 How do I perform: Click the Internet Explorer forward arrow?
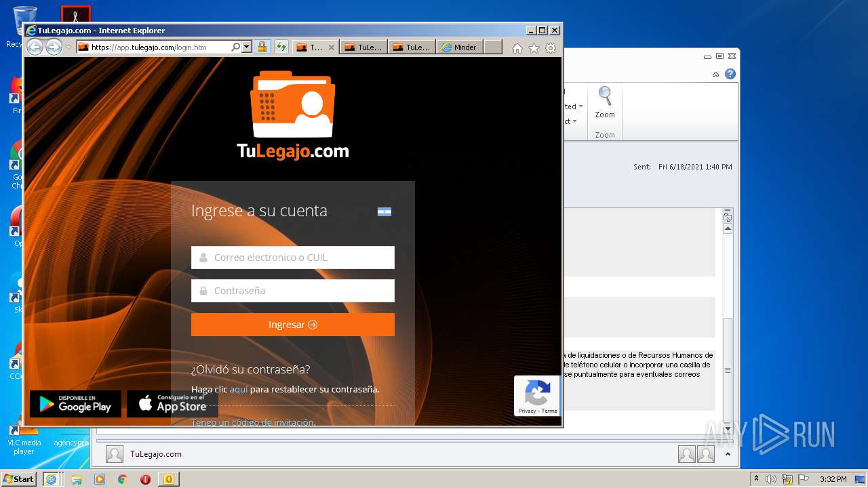54,47
